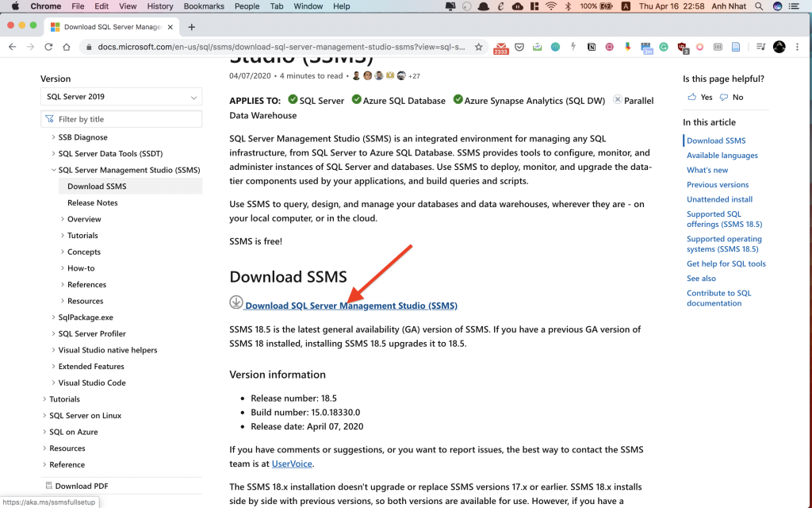The height and width of the screenshot is (508, 812).
Task: Open a new browser tab with plus
Action: point(192,27)
